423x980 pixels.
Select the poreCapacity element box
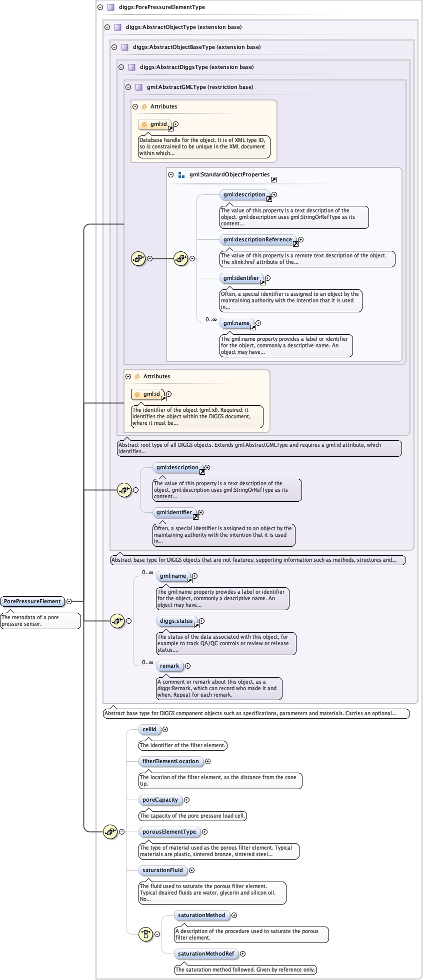pos(160,800)
